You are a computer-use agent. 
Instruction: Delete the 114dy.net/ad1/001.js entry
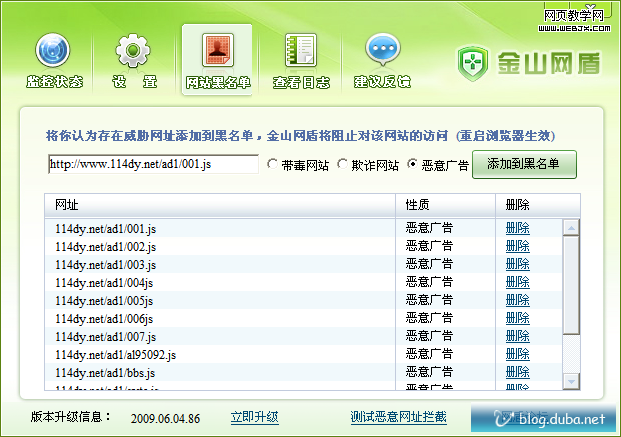[x=517, y=228]
